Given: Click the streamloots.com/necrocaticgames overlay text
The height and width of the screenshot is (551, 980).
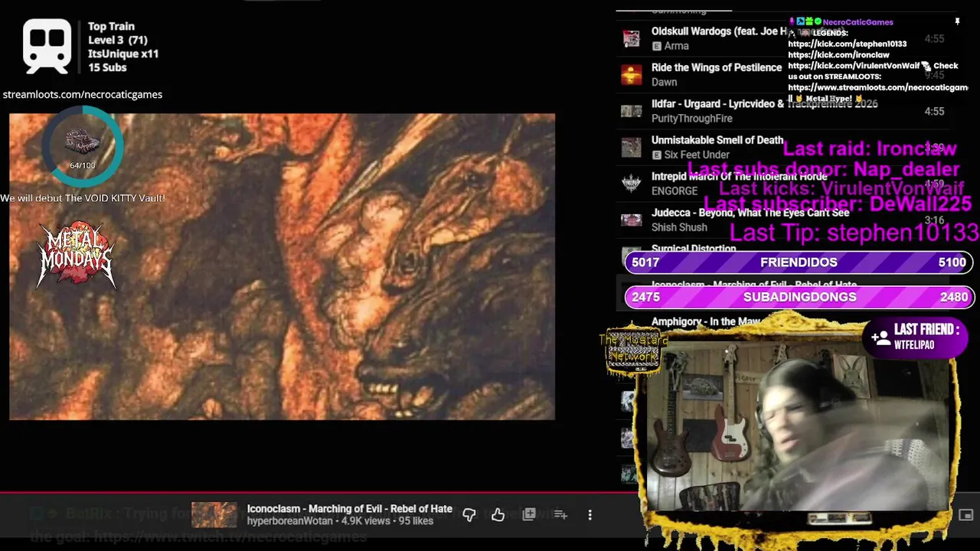Looking at the screenshot, I should click(83, 95).
